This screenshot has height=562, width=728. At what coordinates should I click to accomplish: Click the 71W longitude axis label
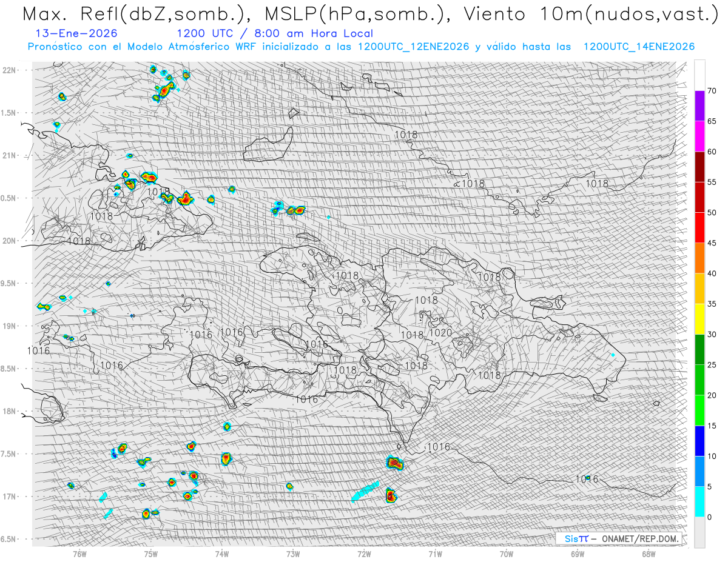435,554
